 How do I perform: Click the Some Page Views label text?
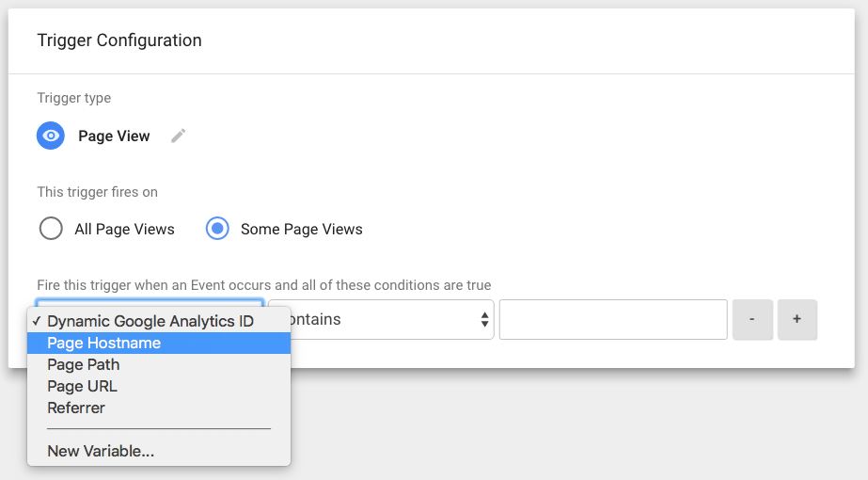pyautogui.click(x=301, y=229)
